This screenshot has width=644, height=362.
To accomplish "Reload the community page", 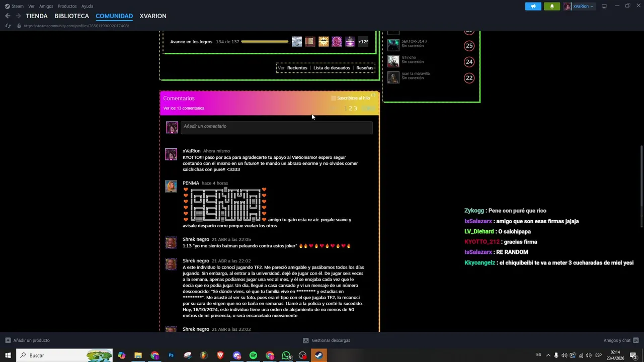I will click(x=8, y=26).
